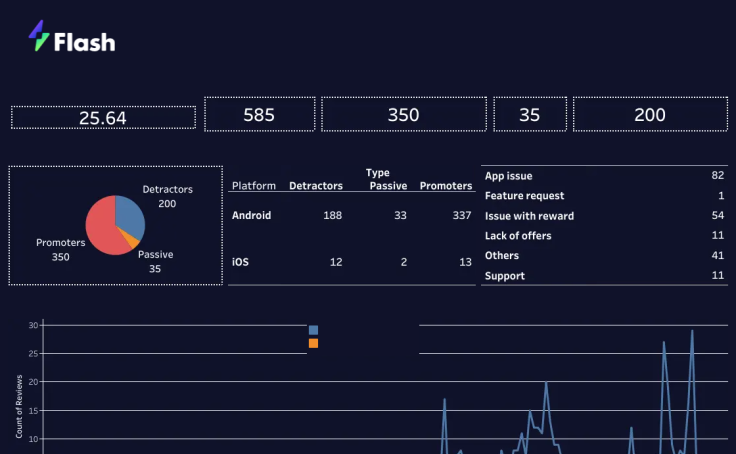Screen dimensions: 736x454
Task: Select the Issue with reward row
Action: (x=605, y=216)
